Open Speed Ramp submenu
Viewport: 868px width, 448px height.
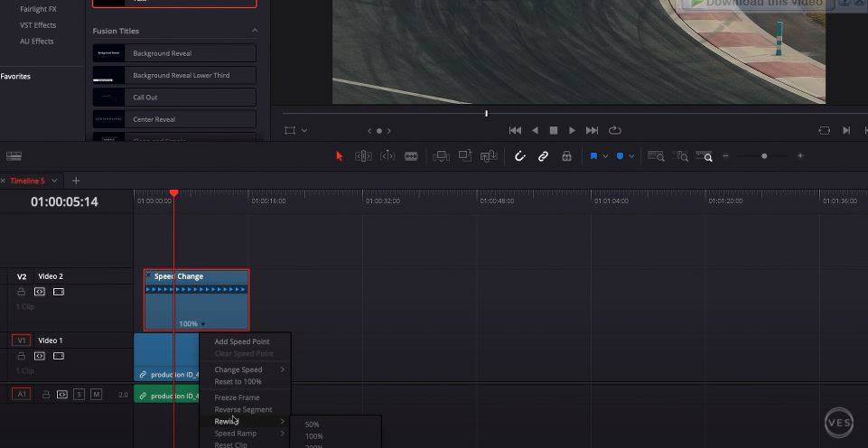245,434
